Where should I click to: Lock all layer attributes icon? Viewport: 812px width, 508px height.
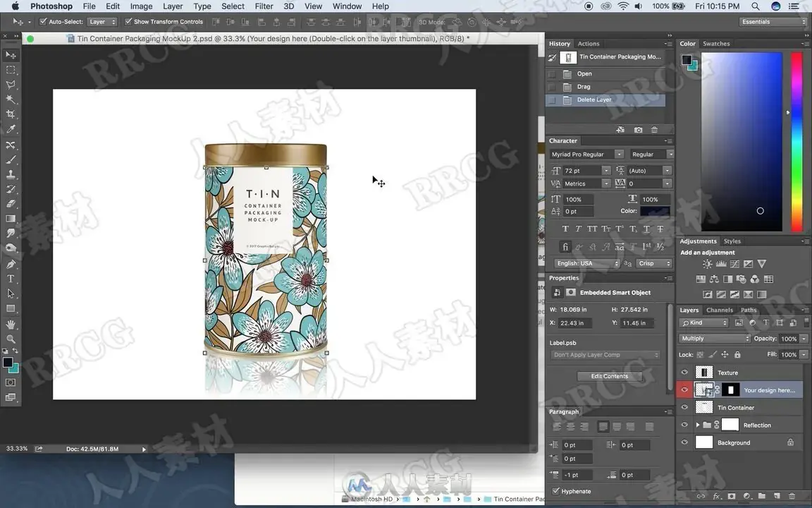coord(737,355)
